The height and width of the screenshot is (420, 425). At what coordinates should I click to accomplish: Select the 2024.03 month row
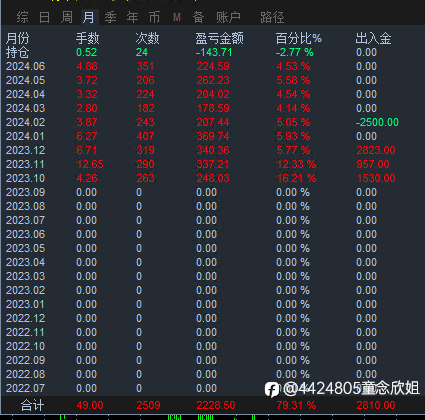coord(25,108)
